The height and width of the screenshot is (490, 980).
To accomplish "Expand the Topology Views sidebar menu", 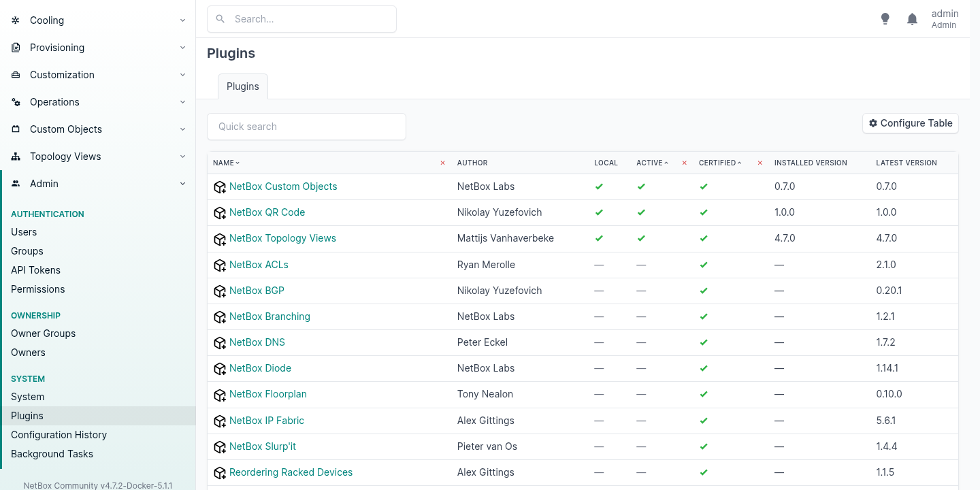I will pyautogui.click(x=98, y=157).
